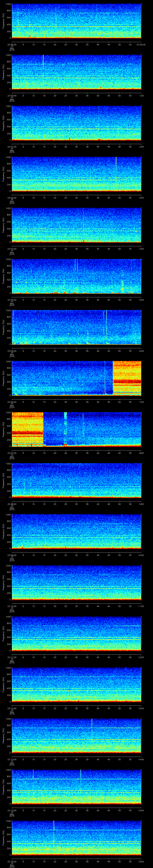Select the spectrogram panel starting at 23:02:00

[76, 174]
